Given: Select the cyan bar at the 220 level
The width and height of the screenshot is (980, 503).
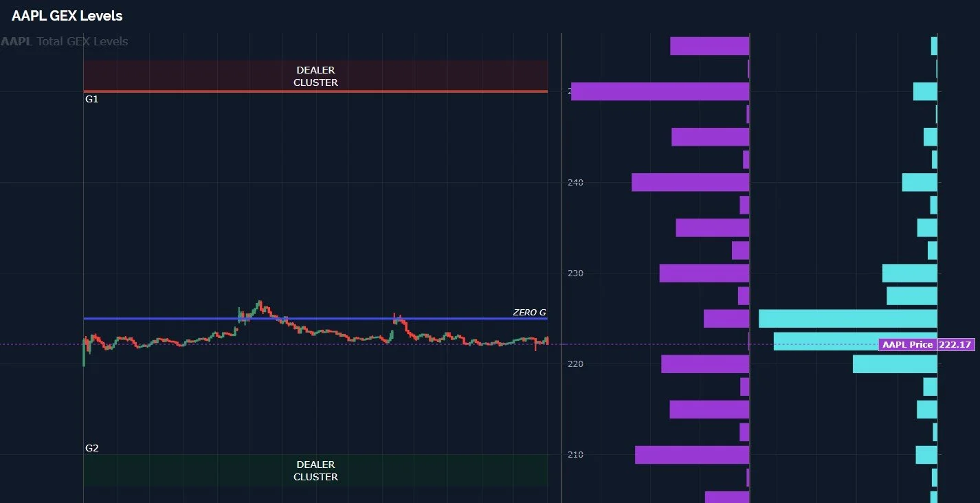Looking at the screenshot, I should point(895,364).
